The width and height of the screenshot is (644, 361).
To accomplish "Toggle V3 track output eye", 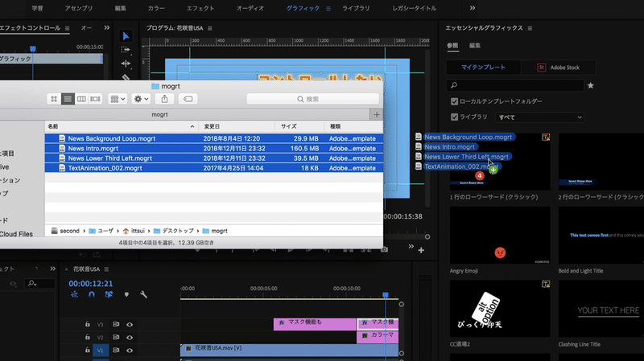I will (x=130, y=325).
